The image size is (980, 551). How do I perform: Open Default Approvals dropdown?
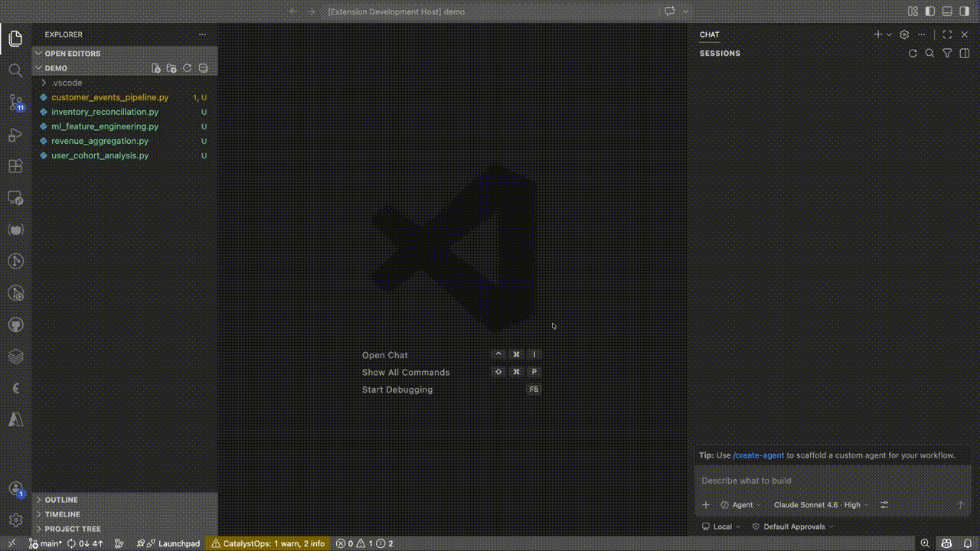pyautogui.click(x=792, y=527)
